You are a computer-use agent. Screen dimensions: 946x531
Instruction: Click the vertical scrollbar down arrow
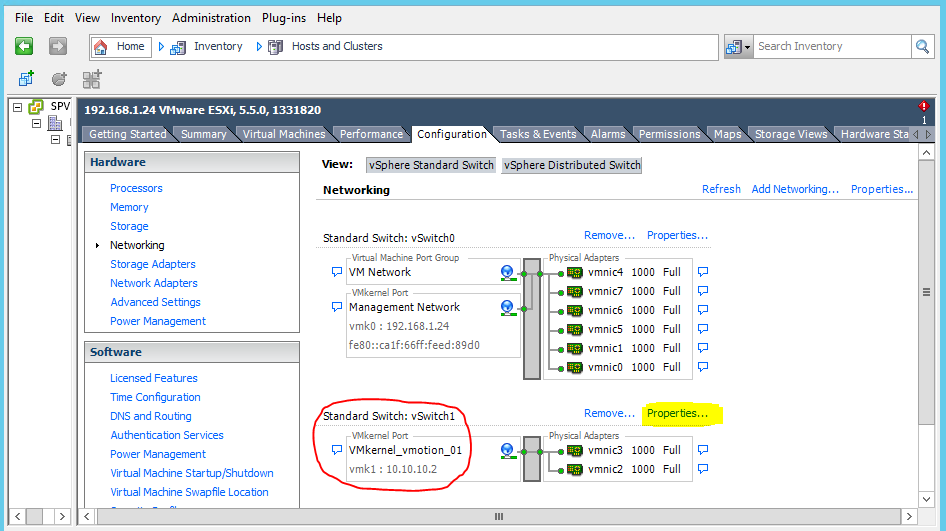click(927, 499)
